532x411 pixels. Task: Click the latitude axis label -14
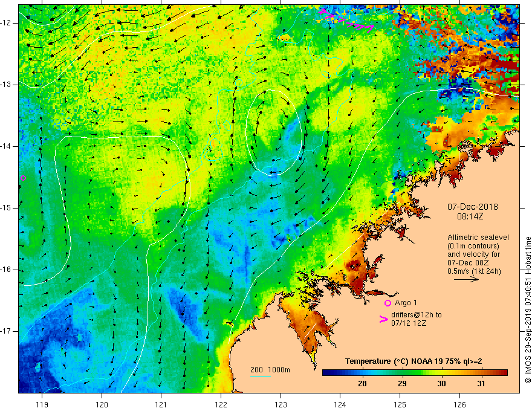(6, 146)
